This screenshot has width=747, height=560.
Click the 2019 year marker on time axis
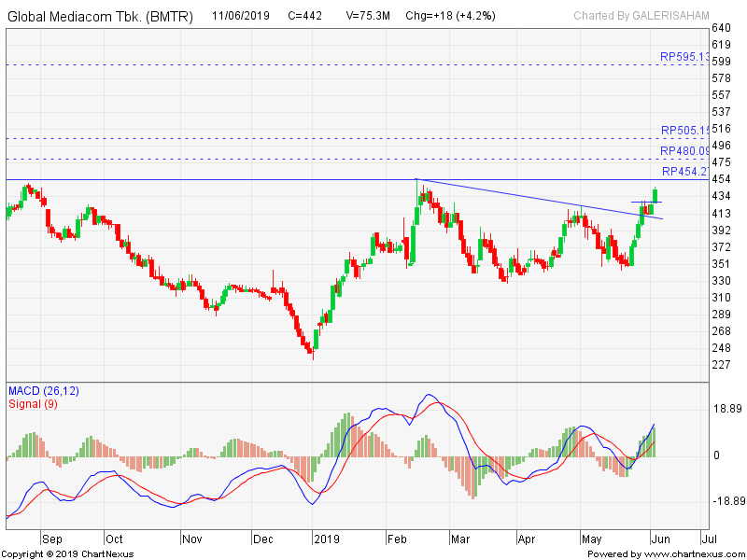click(327, 539)
